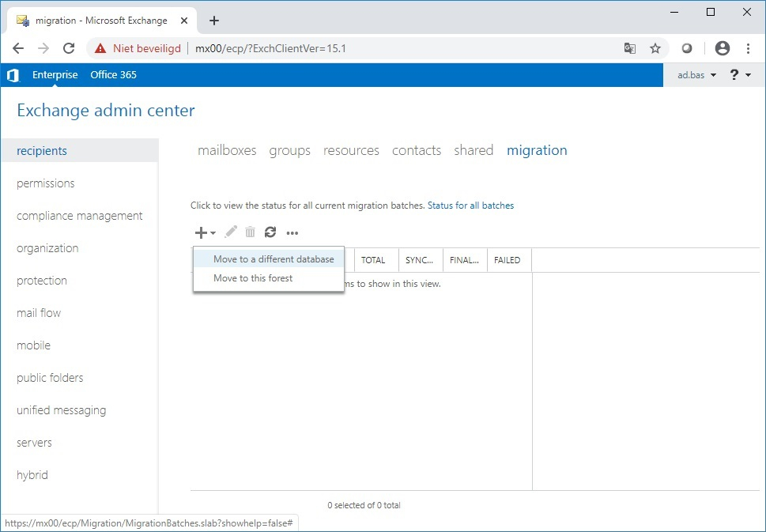
Task: Switch to the mailboxes tab
Action: [x=227, y=150]
